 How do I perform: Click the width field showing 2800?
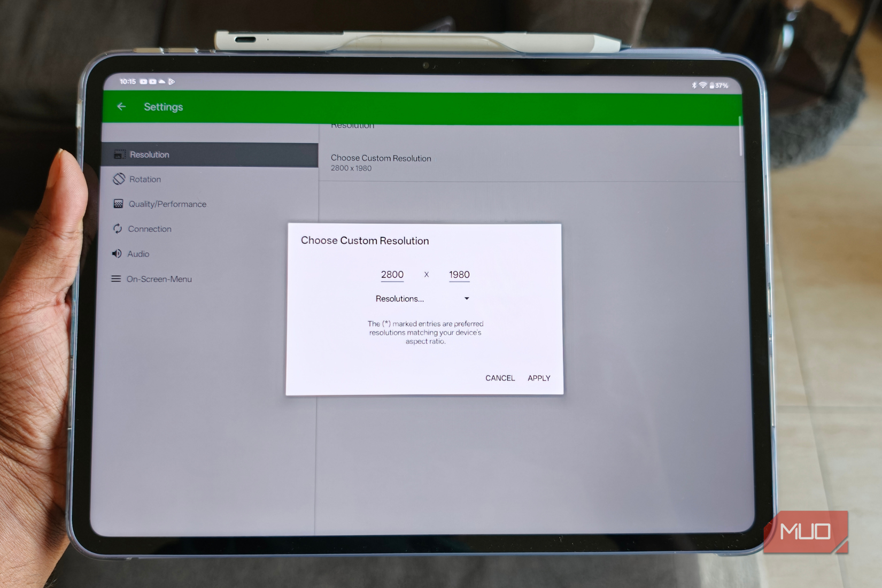[392, 274]
